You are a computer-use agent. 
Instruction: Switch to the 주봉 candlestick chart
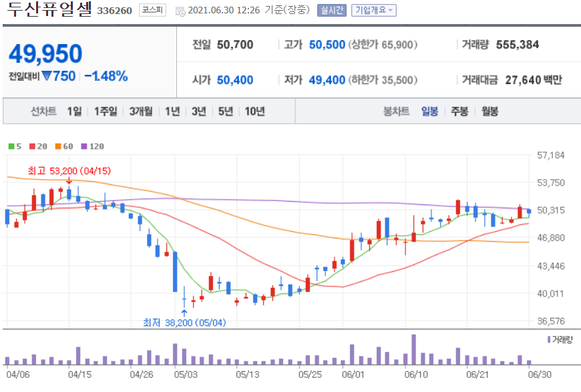click(x=459, y=111)
